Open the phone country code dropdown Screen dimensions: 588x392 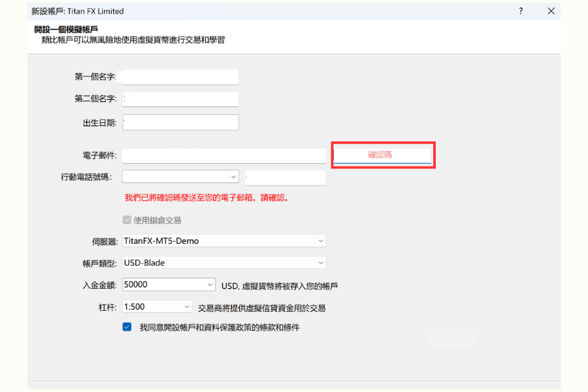234,176
